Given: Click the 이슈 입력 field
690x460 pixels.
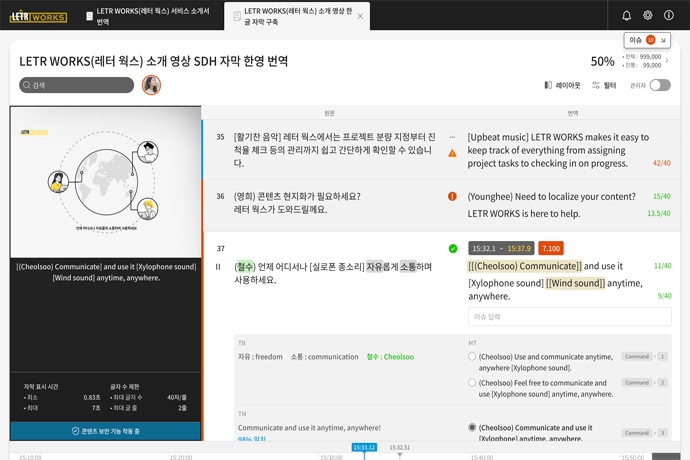Looking at the screenshot, I should tap(570, 316).
